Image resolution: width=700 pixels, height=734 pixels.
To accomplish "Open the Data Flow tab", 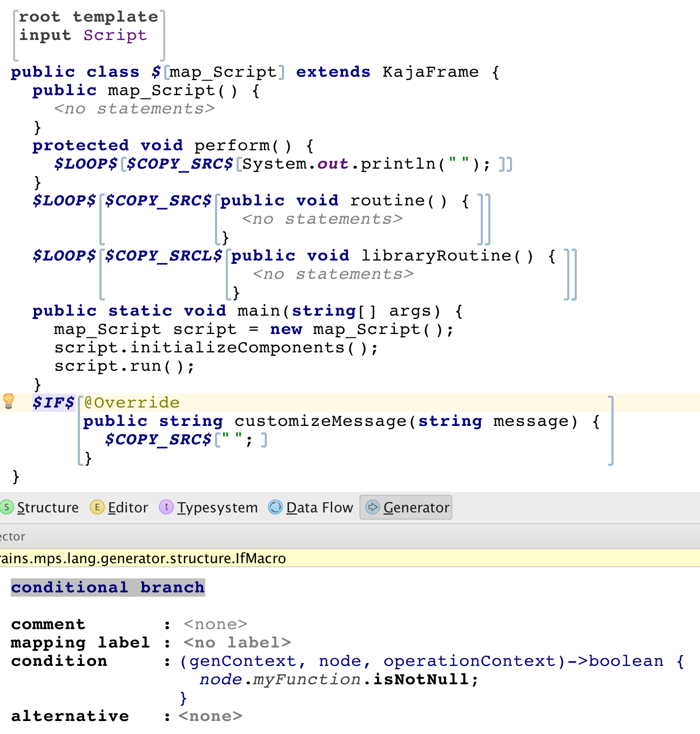I will coord(311,508).
